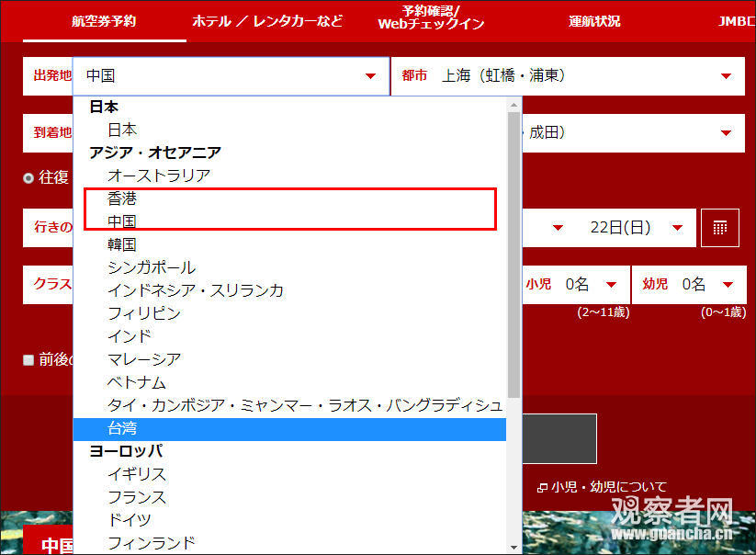Select the highlighted 台湾 option
The height and width of the screenshot is (555, 756).
pos(289,429)
